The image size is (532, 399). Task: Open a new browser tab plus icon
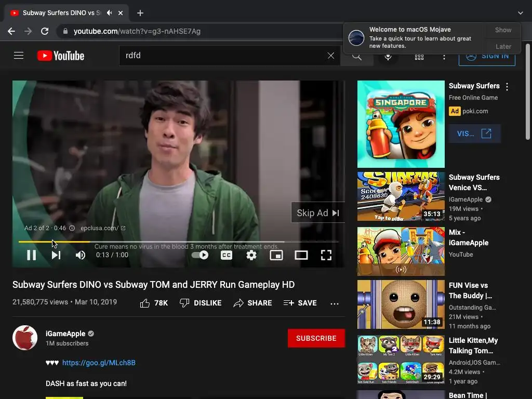click(x=140, y=13)
